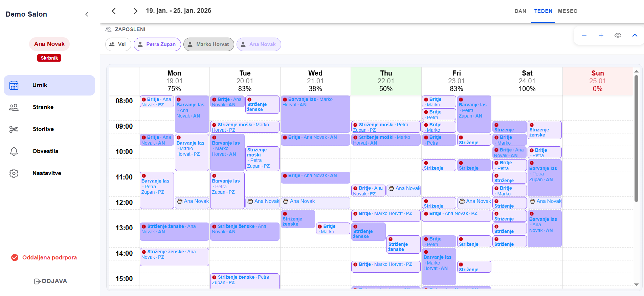Click the zoom in plus icon
This screenshot has height=296, width=644.
[x=601, y=35]
